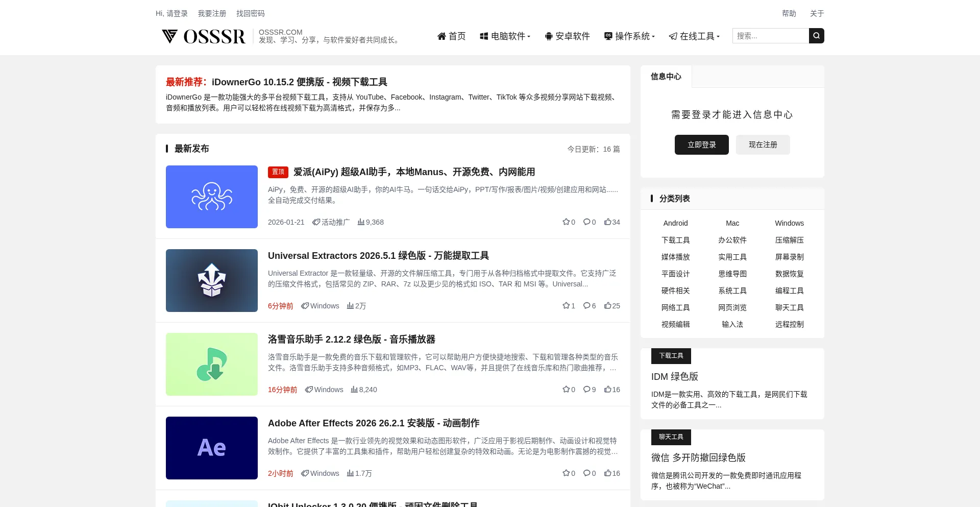The height and width of the screenshot is (507, 980).
Task: Open 微信 多开防撤回绿色版 sidebar title
Action: click(x=698, y=458)
